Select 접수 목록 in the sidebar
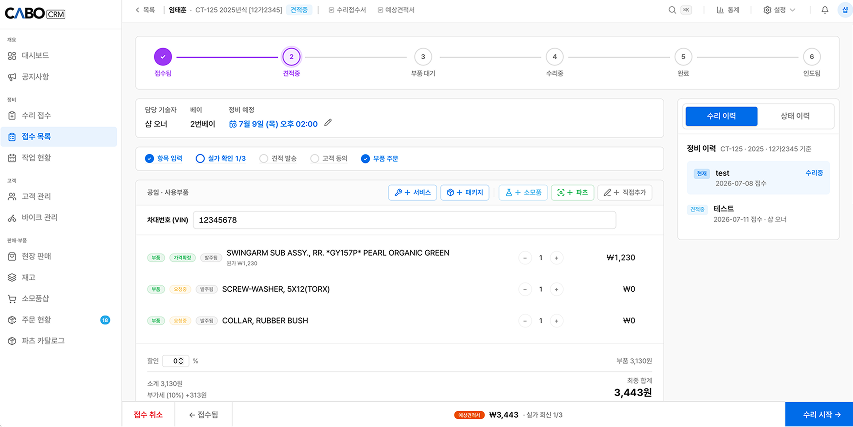 coord(59,137)
